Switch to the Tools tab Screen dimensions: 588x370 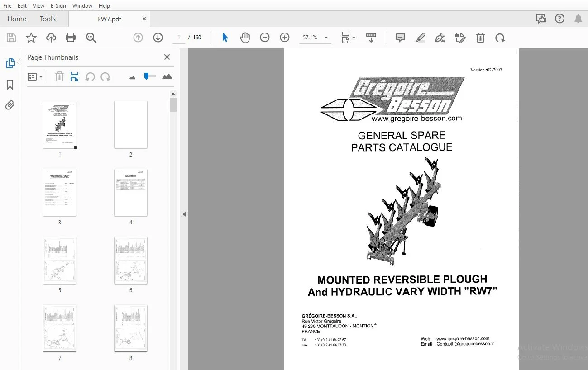[48, 19]
